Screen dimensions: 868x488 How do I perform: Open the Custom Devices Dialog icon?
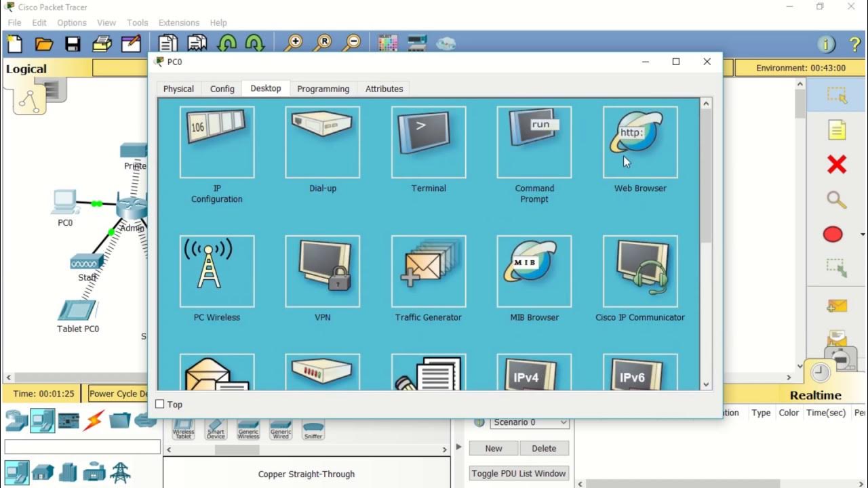pyautogui.click(x=417, y=44)
